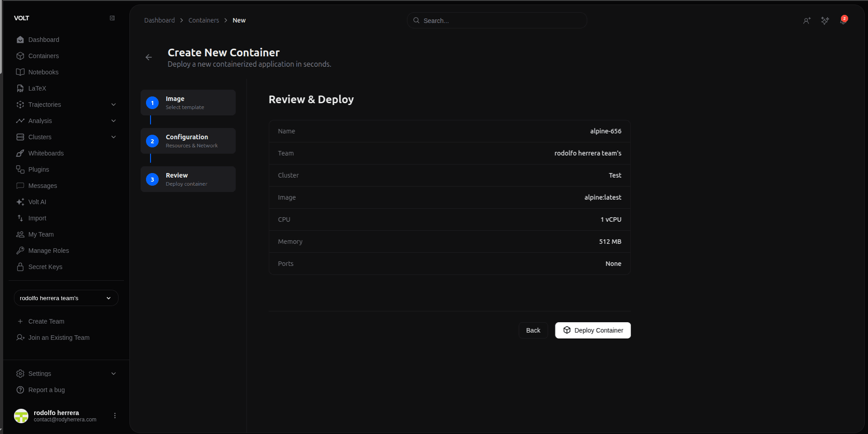Select the LaTeX tool in sidebar
868x434 pixels.
click(37, 88)
